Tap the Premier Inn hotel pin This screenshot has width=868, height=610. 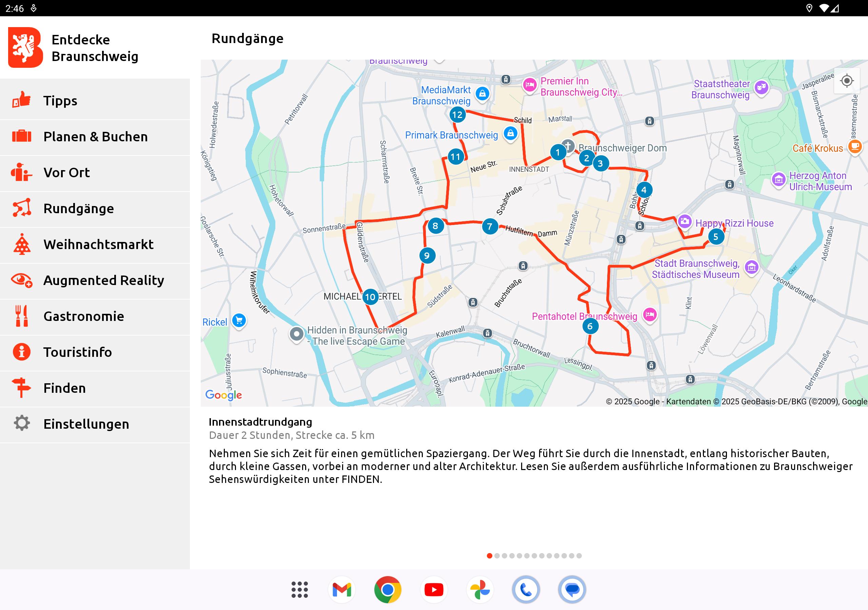pos(530,85)
